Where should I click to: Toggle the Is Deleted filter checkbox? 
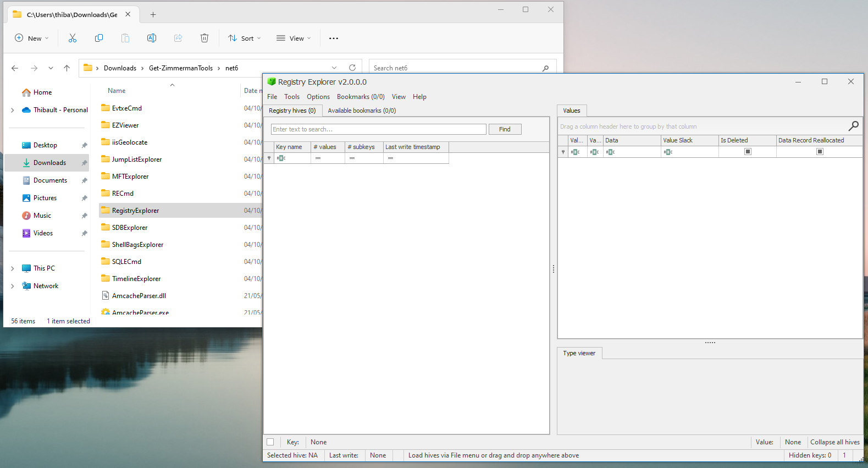748,152
